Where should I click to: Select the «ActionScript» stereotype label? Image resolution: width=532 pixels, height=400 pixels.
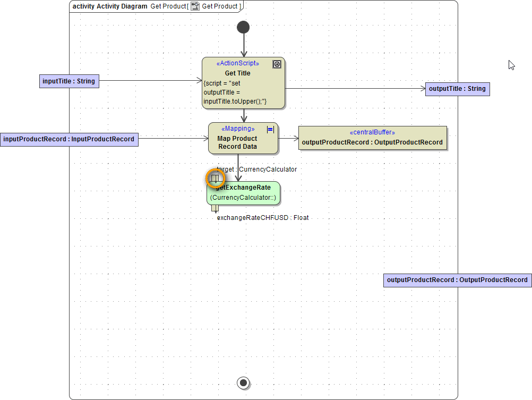pyautogui.click(x=237, y=63)
